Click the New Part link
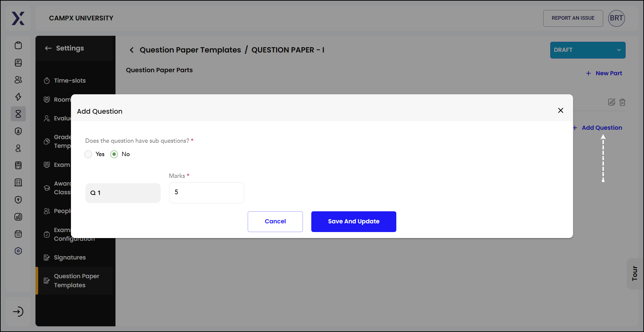Viewport: 644px width, 332px height. click(x=604, y=73)
